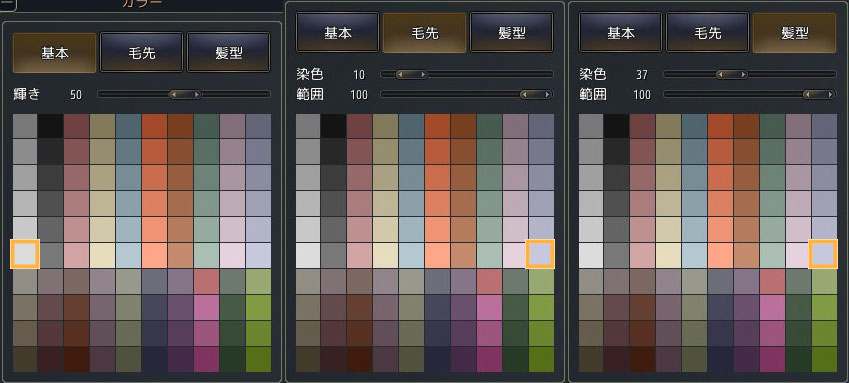The height and width of the screenshot is (383, 849).
Task: Select highlighted 髪型 tab in the 染色 37 panel
Action: click(795, 33)
